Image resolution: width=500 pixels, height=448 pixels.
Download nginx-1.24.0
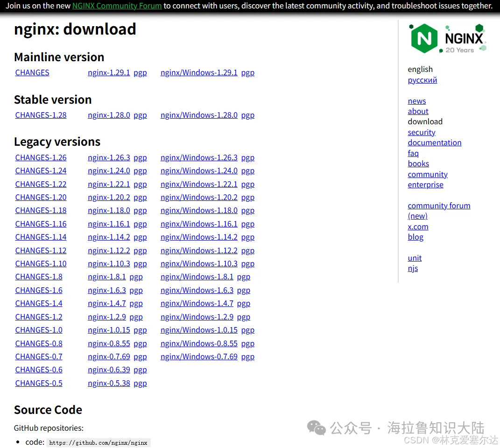click(x=109, y=171)
